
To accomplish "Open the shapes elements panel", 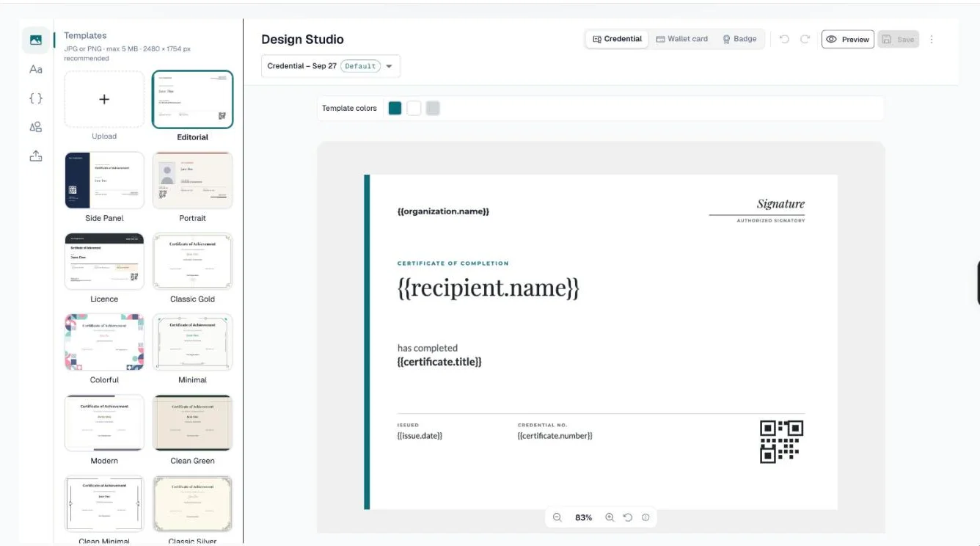I will [36, 127].
